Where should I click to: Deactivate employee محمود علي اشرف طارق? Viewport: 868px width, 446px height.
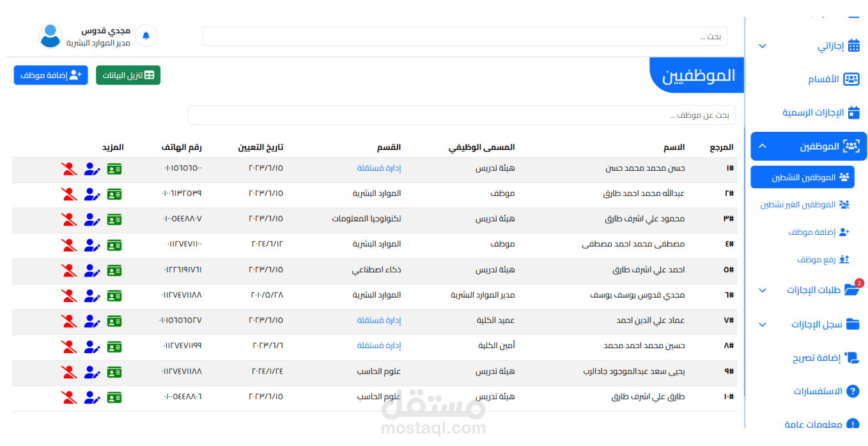point(69,219)
